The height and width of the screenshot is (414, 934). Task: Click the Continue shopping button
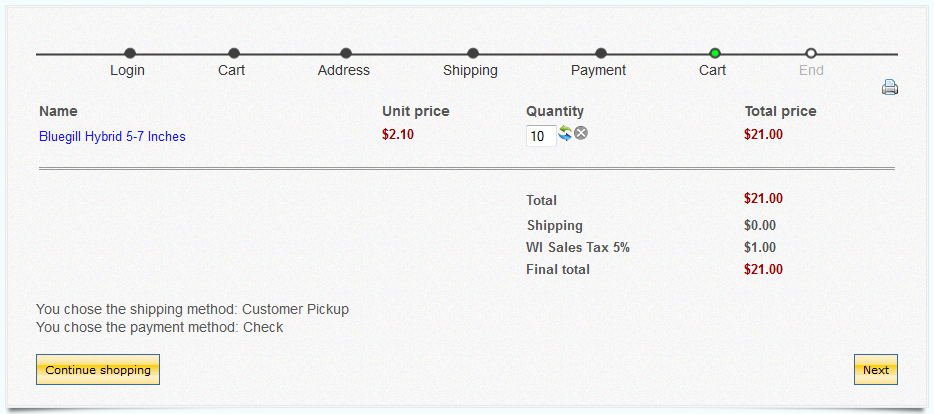(x=98, y=370)
